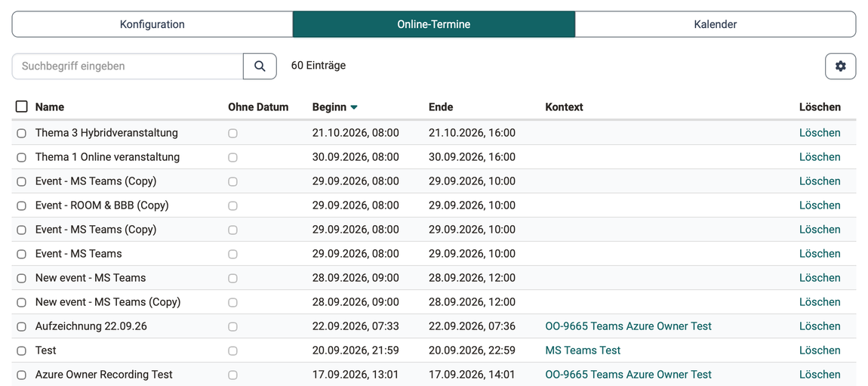The height and width of the screenshot is (386, 868).
Task: Click begin date 21.10.2026, 08:00
Action: pyautogui.click(x=356, y=133)
